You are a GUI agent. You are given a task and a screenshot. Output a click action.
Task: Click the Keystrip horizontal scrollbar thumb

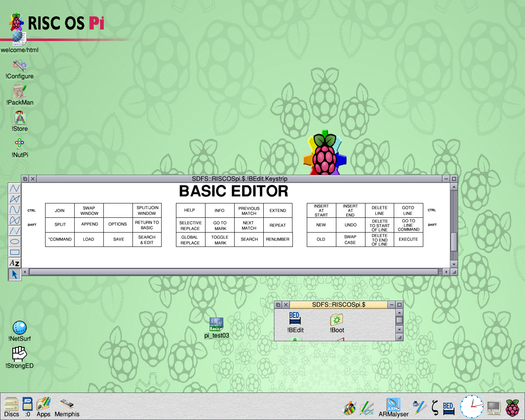coord(234,272)
